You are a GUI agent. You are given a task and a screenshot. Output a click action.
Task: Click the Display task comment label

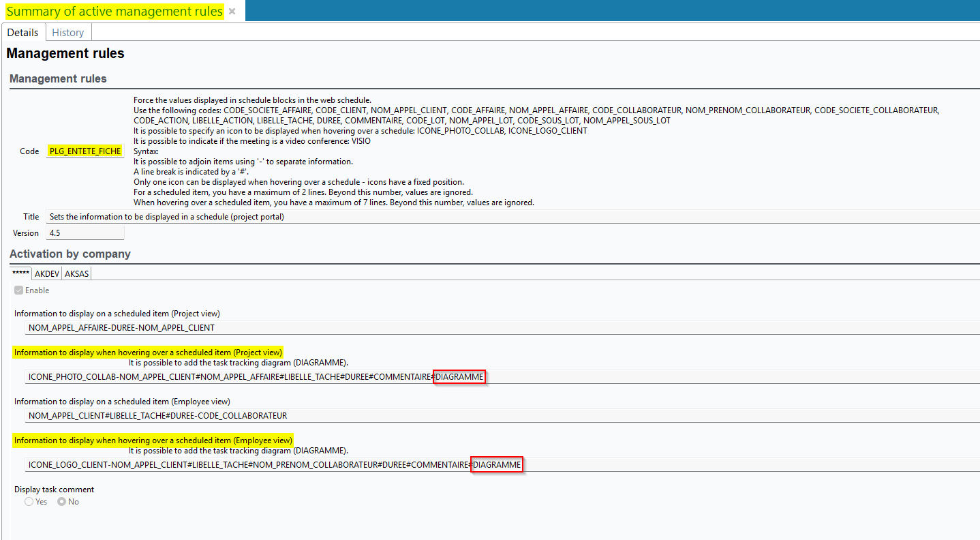click(55, 490)
